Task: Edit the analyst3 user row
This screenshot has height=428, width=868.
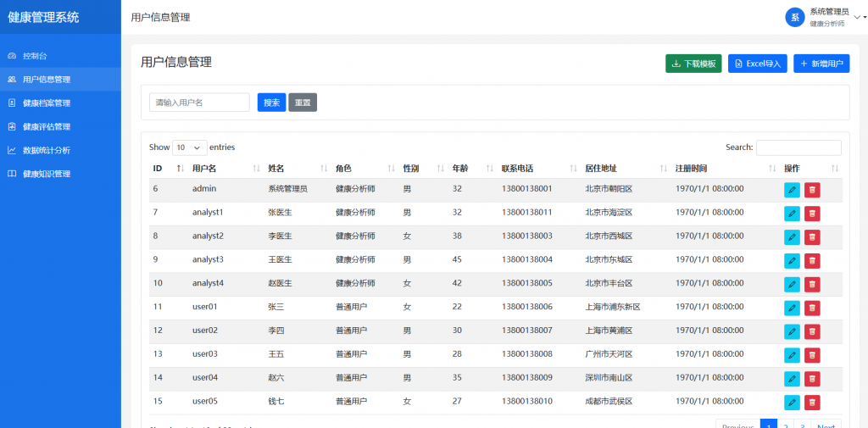Action: [x=793, y=261]
